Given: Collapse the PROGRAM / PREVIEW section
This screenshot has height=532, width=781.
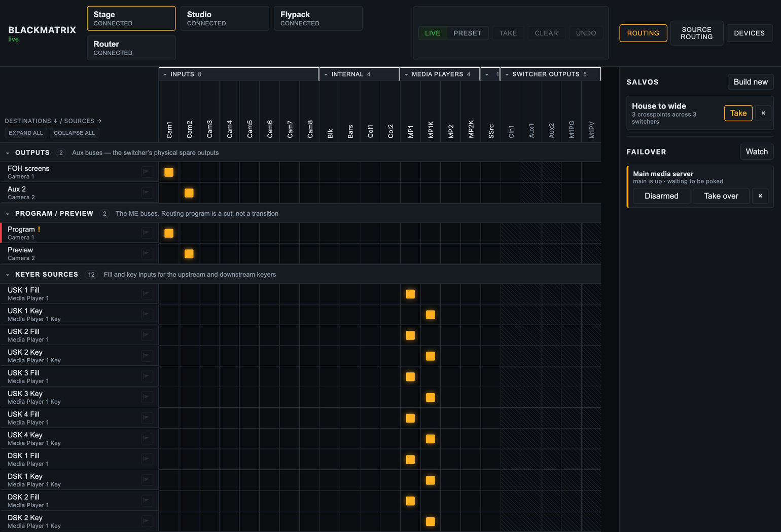Looking at the screenshot, I should tap(8, 214).
